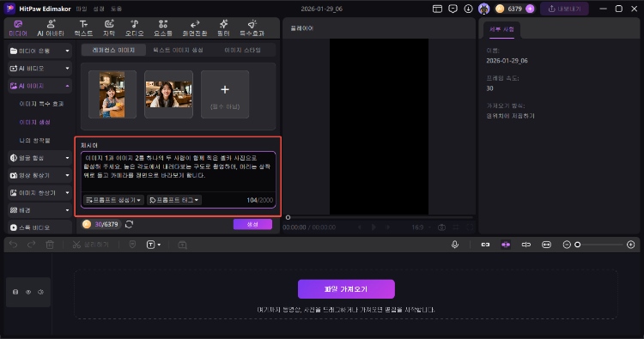
Task: Open image special effects in sidebar
Action: click(41, 104)
